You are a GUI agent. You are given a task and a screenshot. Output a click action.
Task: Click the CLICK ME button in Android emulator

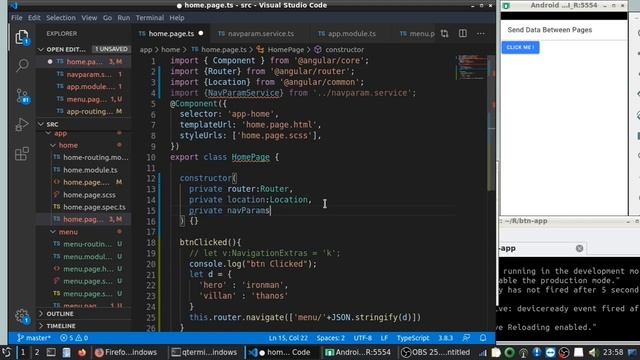(x=520, y=47)
